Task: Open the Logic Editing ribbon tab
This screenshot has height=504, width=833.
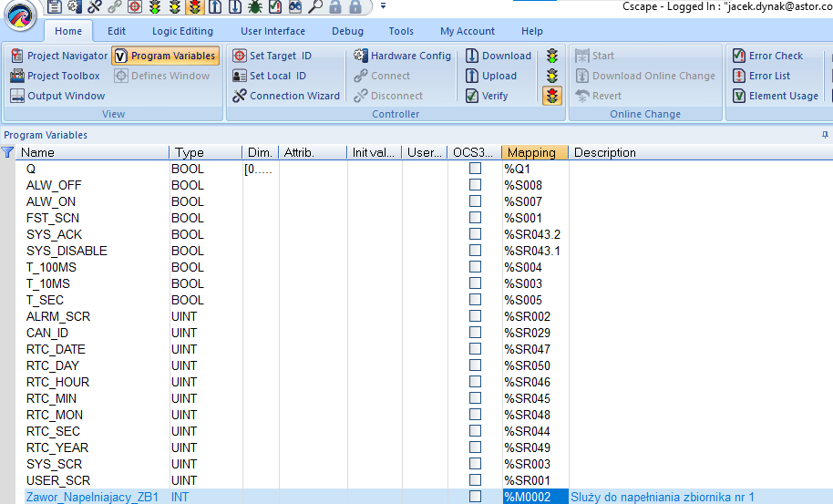Action: (182, 31)
